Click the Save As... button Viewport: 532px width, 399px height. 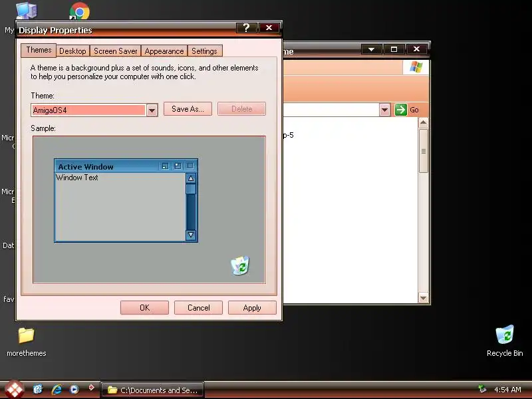[x=188, y=109]
